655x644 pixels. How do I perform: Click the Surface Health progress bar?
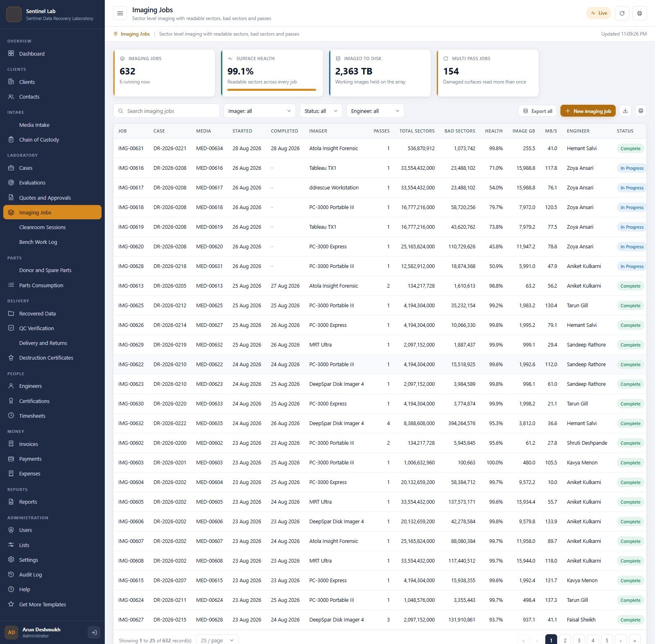pyautogui.click(x=271, y=90)
